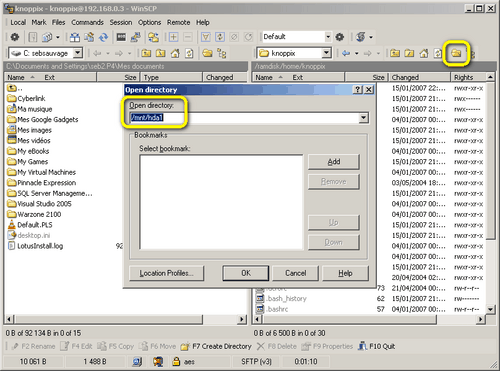Screen dimensions: 500x371
Task: Go to local root directory icon
Action: point(161,53)
